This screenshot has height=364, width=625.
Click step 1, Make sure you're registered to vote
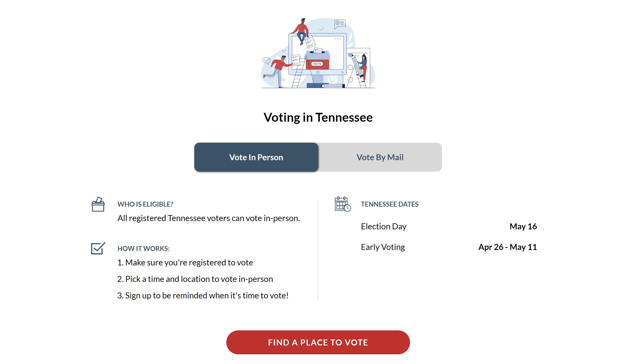click(x=185, y=262)
